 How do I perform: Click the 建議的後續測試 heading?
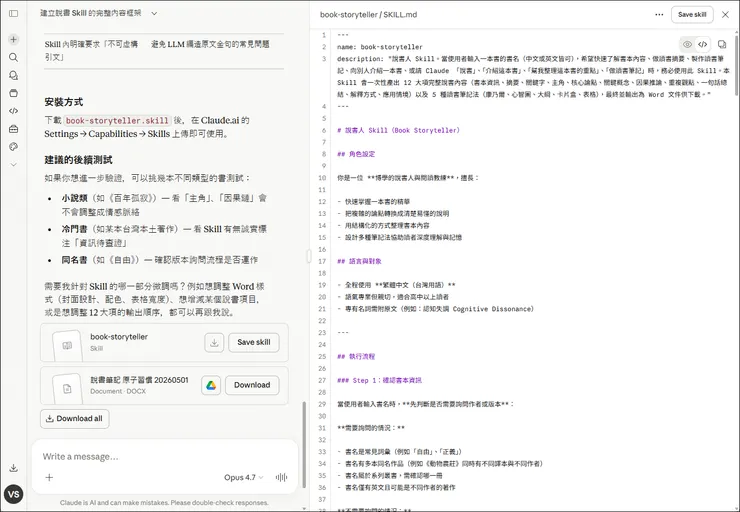point(78,160)
